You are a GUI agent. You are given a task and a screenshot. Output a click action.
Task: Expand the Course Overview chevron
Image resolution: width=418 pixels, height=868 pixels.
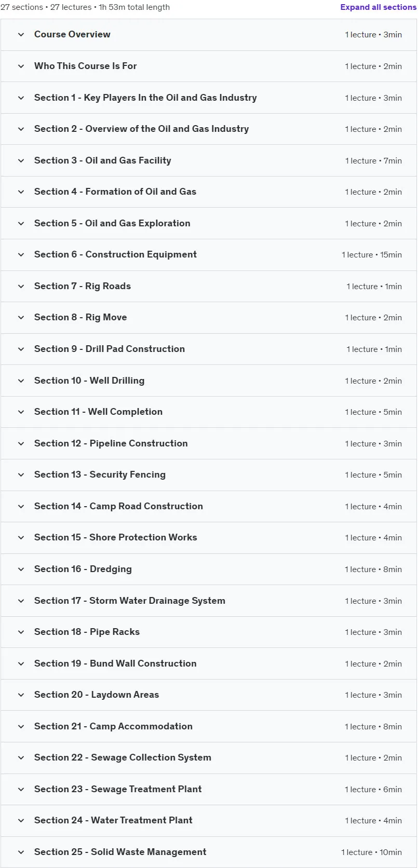point(21,35)
